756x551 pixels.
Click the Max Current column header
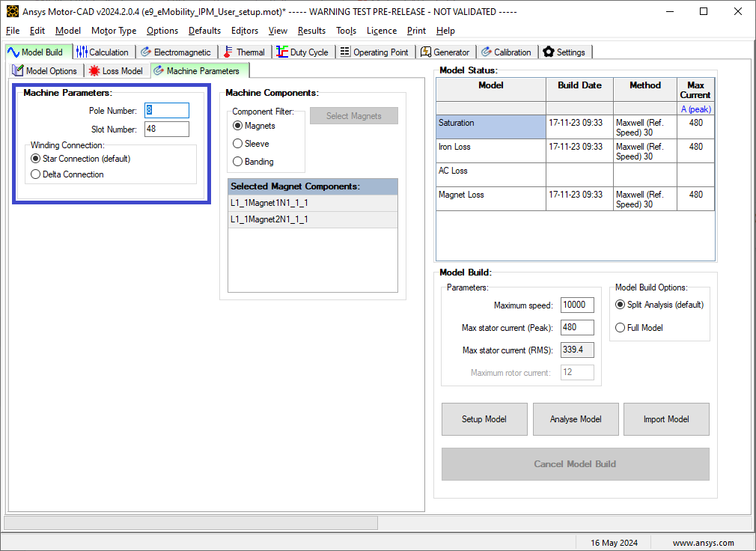[695, 90]
